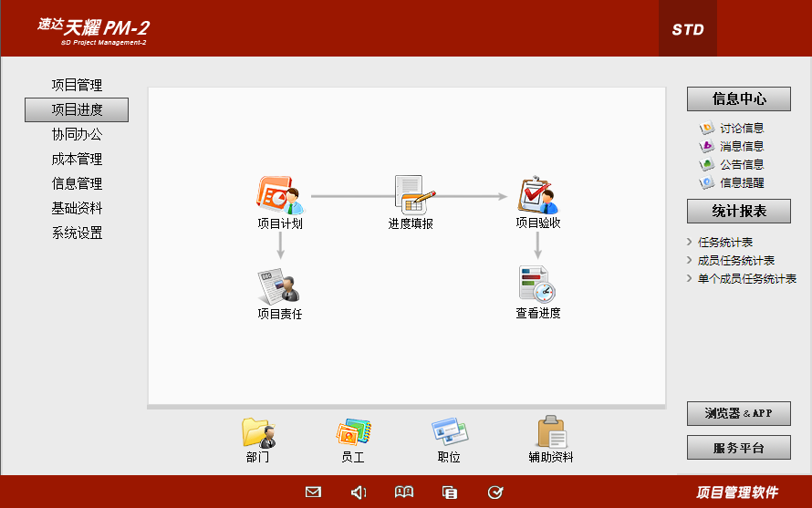Select 成本管理 in the left menu
812x508 pixels.
coord(77,160)
